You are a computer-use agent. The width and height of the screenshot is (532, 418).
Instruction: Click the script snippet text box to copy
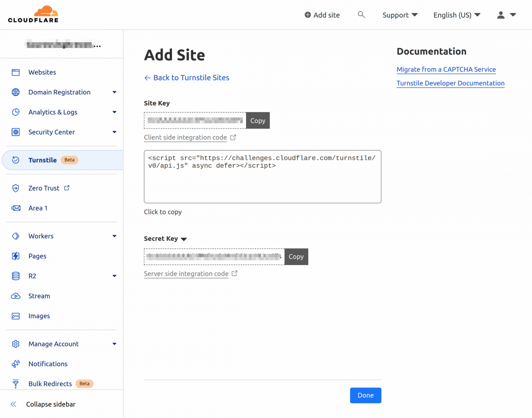pos(262,176)
